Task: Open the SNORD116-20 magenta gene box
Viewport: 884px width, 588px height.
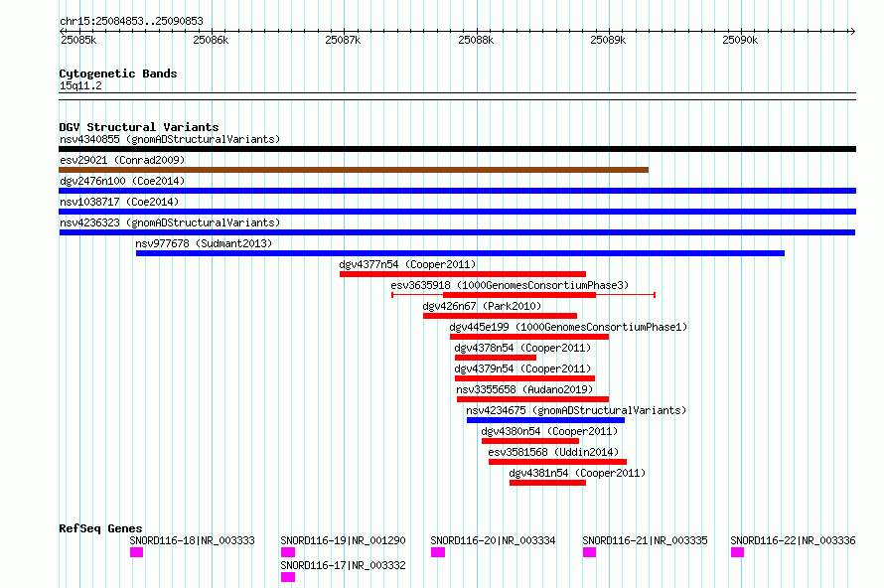Action: 438,552
